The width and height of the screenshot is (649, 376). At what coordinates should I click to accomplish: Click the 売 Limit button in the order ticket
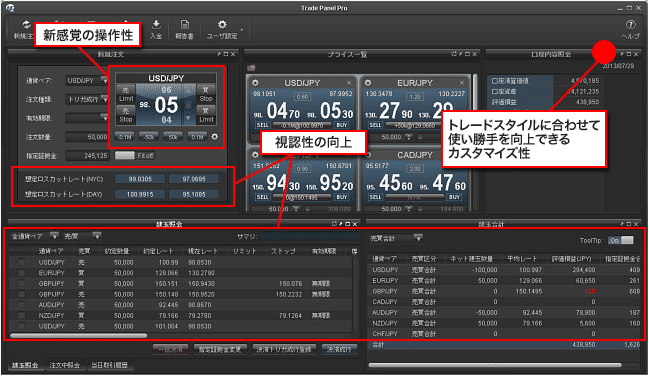tap(126, 94)
